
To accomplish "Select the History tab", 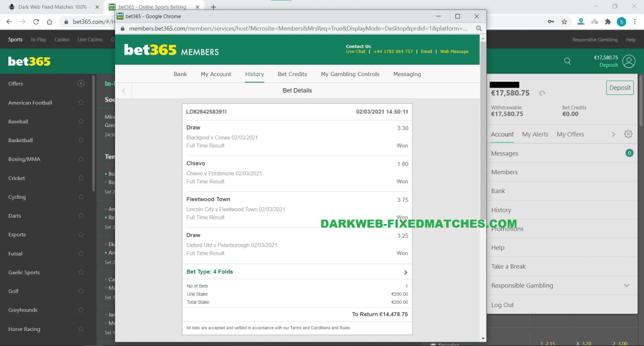I will (254, 74).
